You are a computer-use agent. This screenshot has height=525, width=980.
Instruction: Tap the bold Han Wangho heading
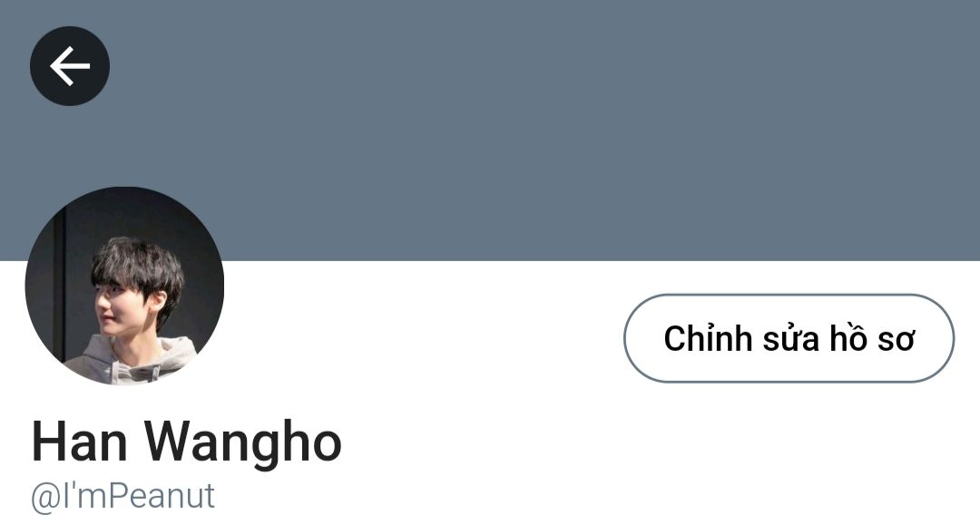pos(186,442)
